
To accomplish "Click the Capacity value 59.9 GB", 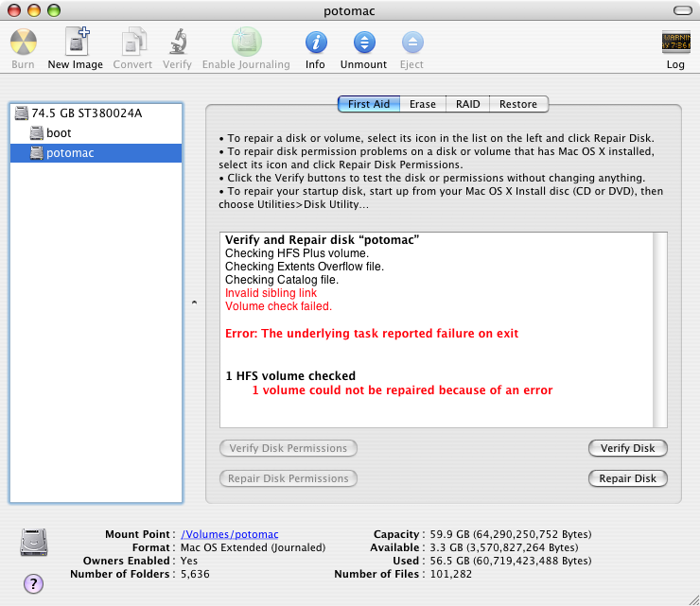I will tap(511, 534).
